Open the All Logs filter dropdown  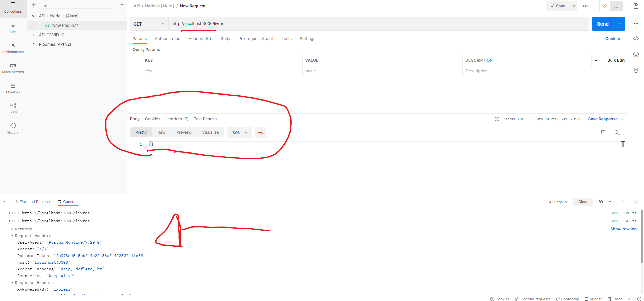point(559,202)
